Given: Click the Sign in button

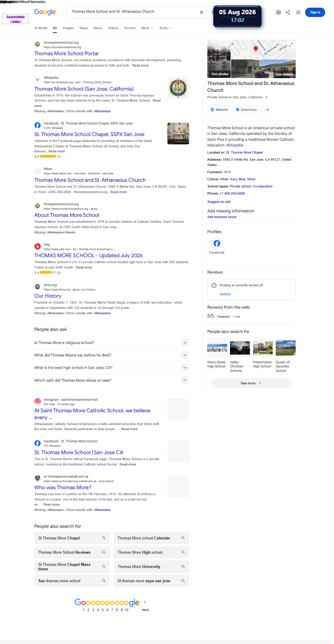Looking at the screenshot, I should click(315, 12).
